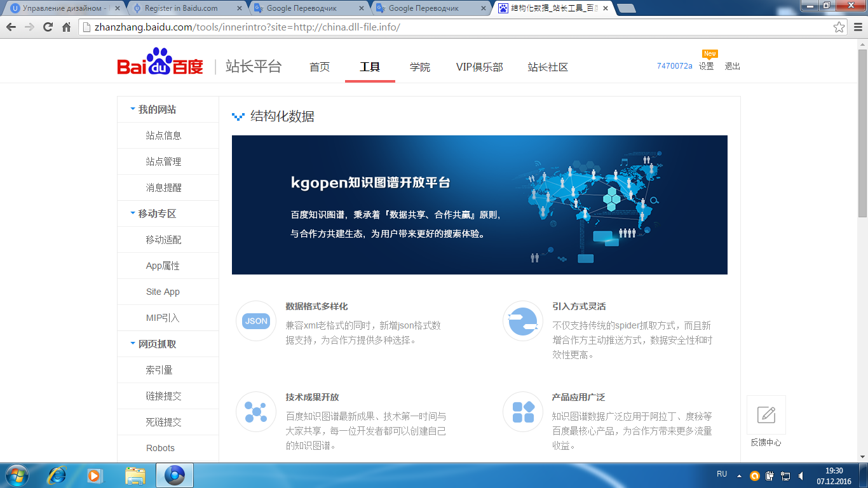Click the 技术成果开放 circular icon
Viewport: 868px width, 488px height.
coord(256,412)
